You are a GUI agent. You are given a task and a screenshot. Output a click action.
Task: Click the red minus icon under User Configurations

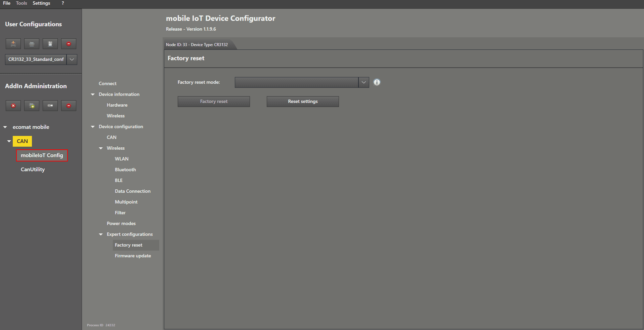click(69, 44)
